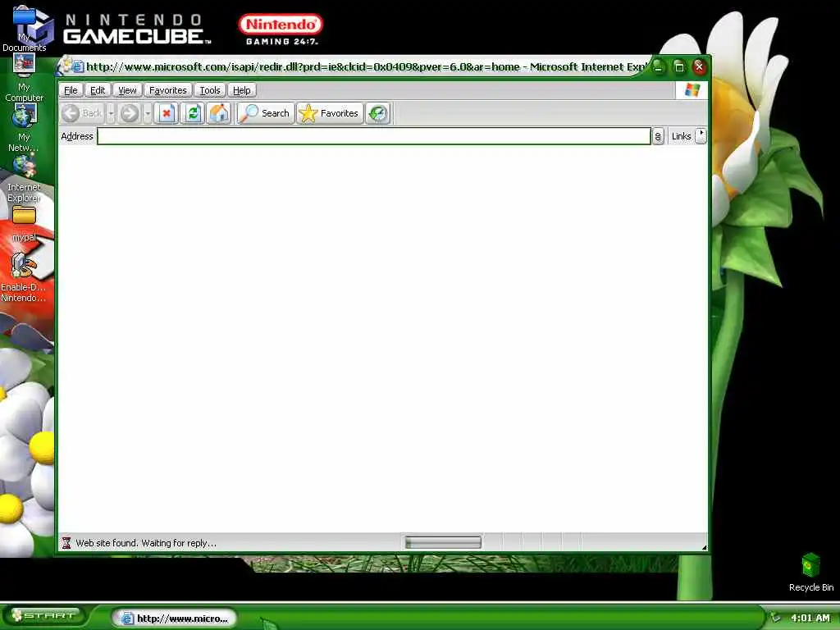Close the Internet Explorer window
The image size is (840, 630).
click(x=699, y=67)
